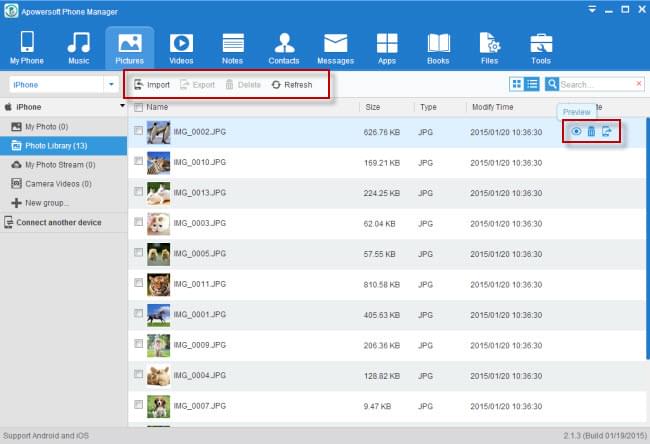Delete IMG_0002.JPG using the row trash icon

click(x=591, y=131)
